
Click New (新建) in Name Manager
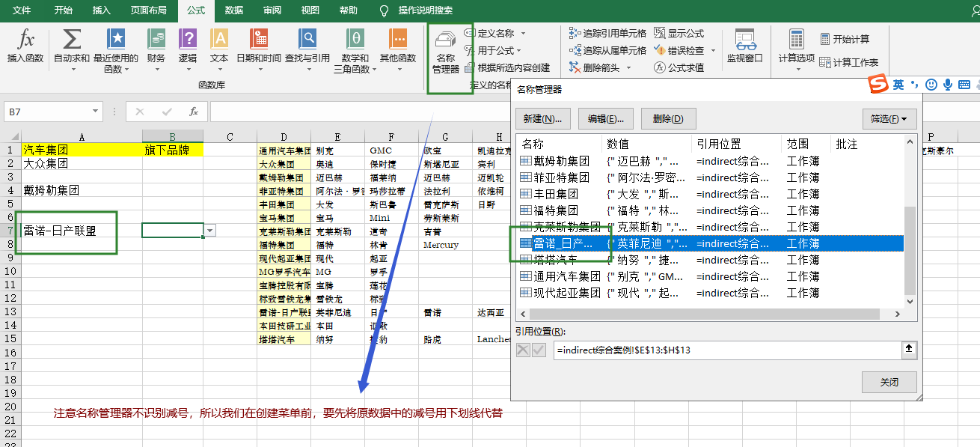[x=543, y=118]
